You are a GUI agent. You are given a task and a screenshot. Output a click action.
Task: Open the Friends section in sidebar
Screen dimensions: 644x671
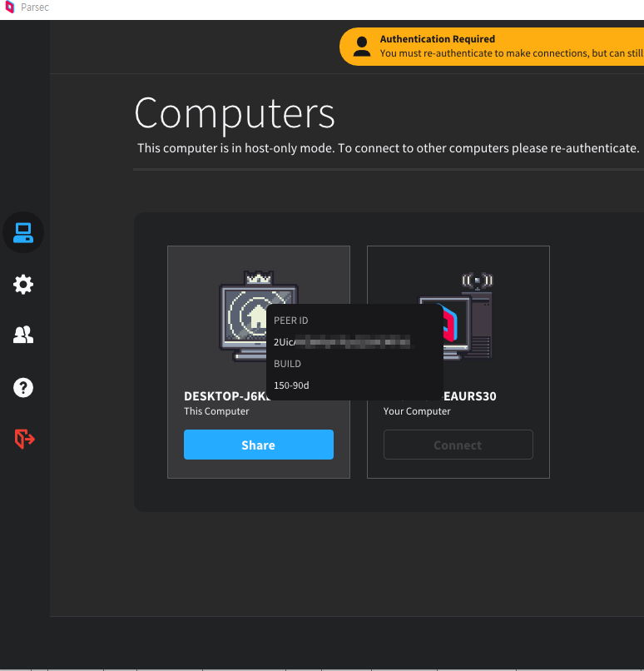23,335
